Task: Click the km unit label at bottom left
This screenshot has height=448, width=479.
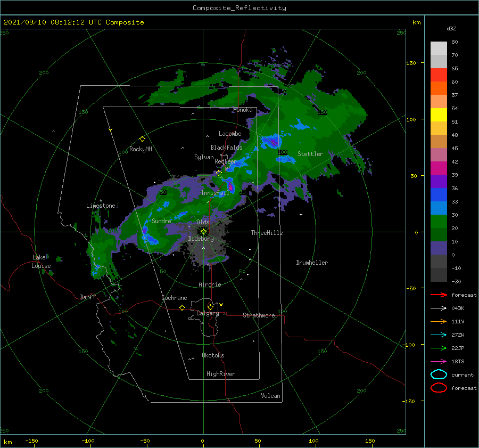Action: tap(7, 442)
